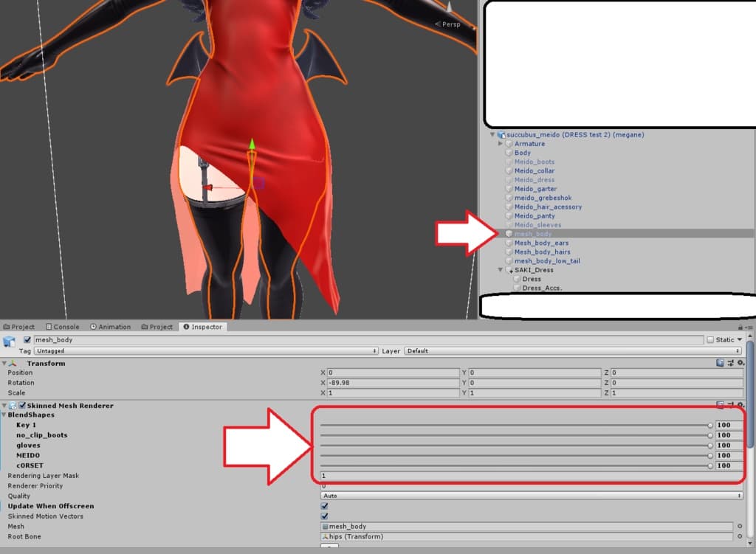Screen dimensions: 756x554
Task: Uncheck Update When Offscreen
Action: click(324, 507)
